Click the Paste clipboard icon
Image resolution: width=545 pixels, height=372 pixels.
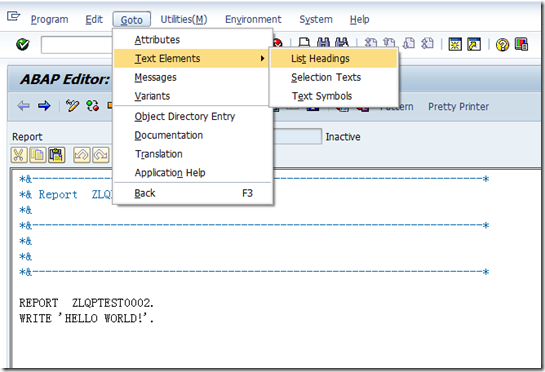(57, 155)
